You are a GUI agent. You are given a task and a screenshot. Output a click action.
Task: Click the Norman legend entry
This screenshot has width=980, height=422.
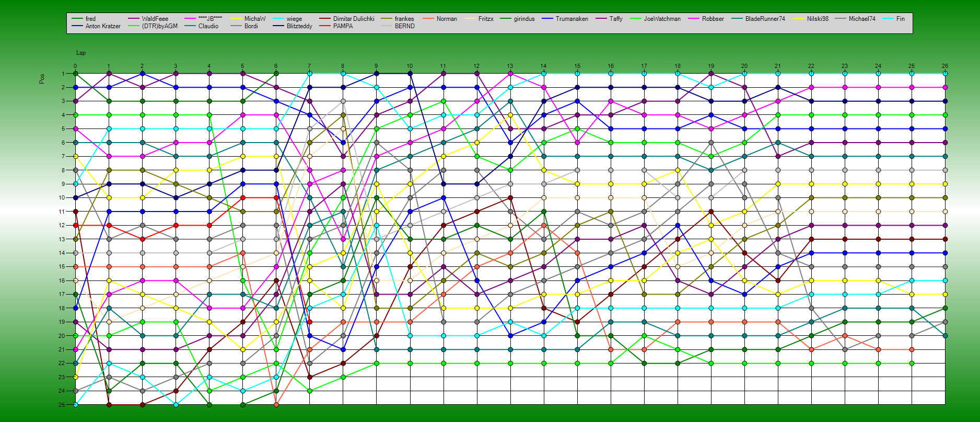tap(446, 19)
